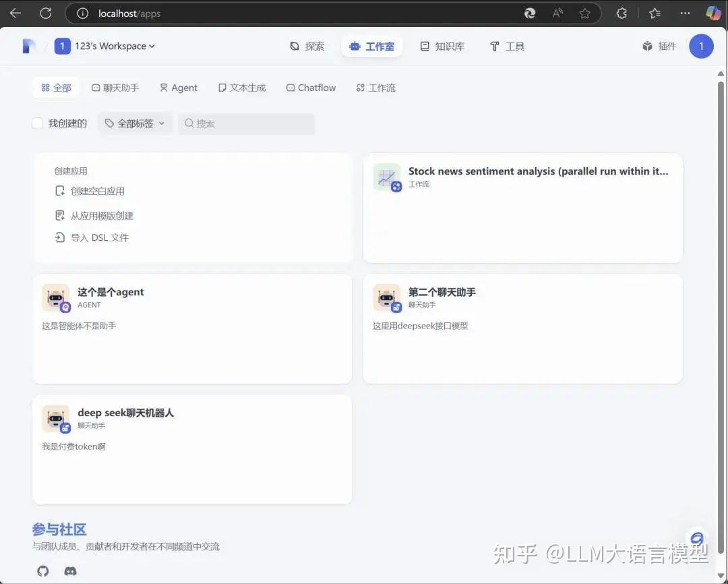Open the browser settings ellipsis menu
Image resolution: width=728 pixels, height=584 pixels.
[685, 13]
